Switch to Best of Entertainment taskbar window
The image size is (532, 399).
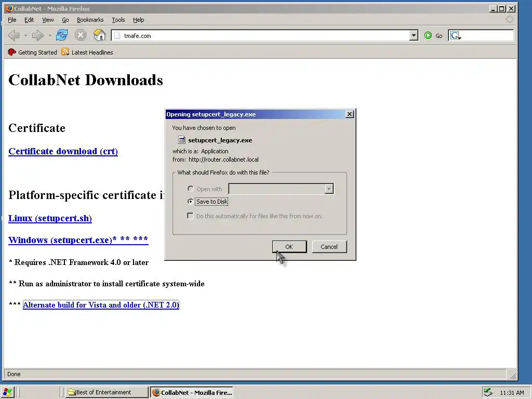(107, 392)
